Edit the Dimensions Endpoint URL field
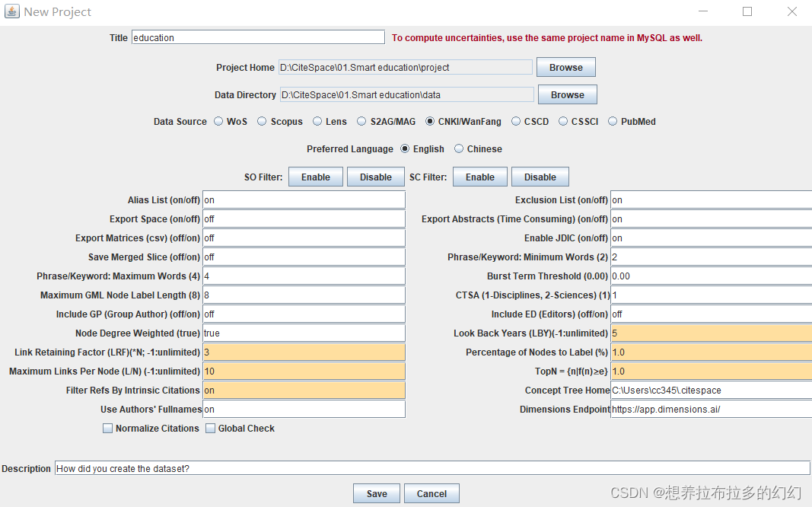This screenshot has height=507, width=812. pos(711,410)
